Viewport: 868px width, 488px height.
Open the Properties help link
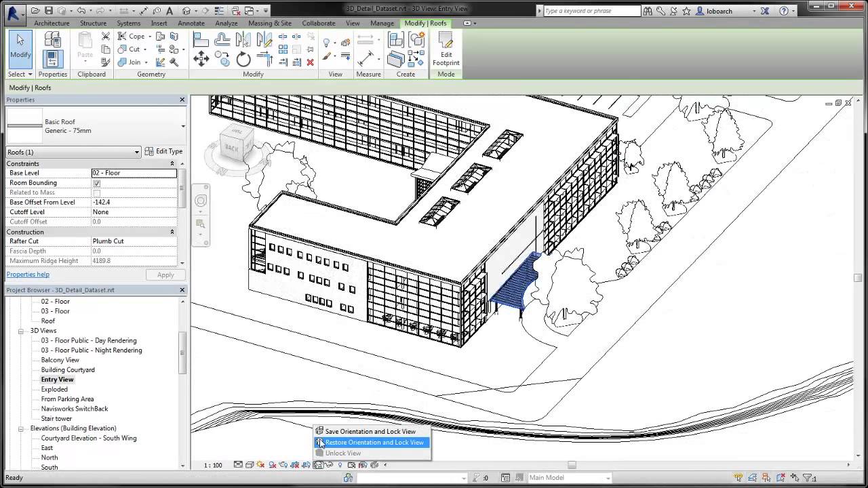click(x=28, y=274)
